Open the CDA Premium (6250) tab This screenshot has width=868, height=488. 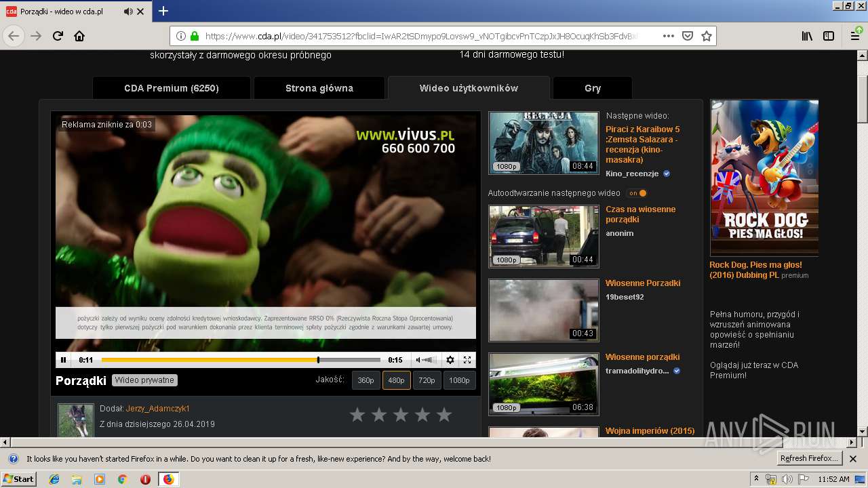(172, 88)
